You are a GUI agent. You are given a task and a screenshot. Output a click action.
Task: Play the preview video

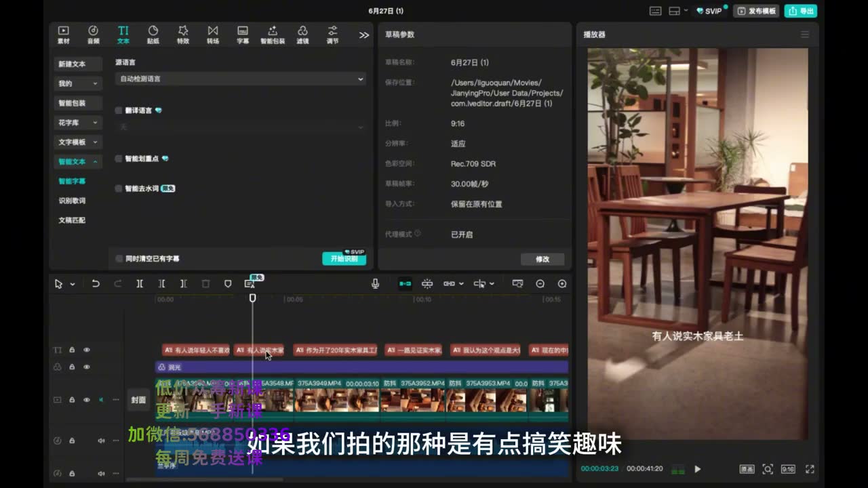[x=697, y=469]
